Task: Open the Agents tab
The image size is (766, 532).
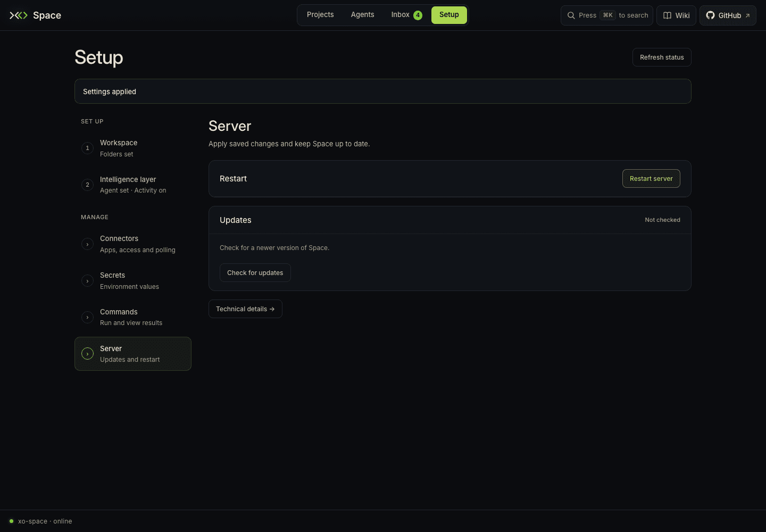Action: point(362,15)
